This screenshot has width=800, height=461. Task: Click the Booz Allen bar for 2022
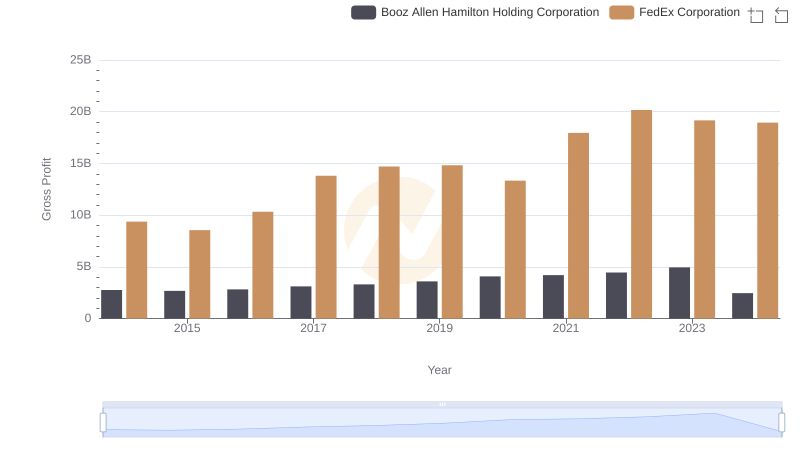(616, 295)
